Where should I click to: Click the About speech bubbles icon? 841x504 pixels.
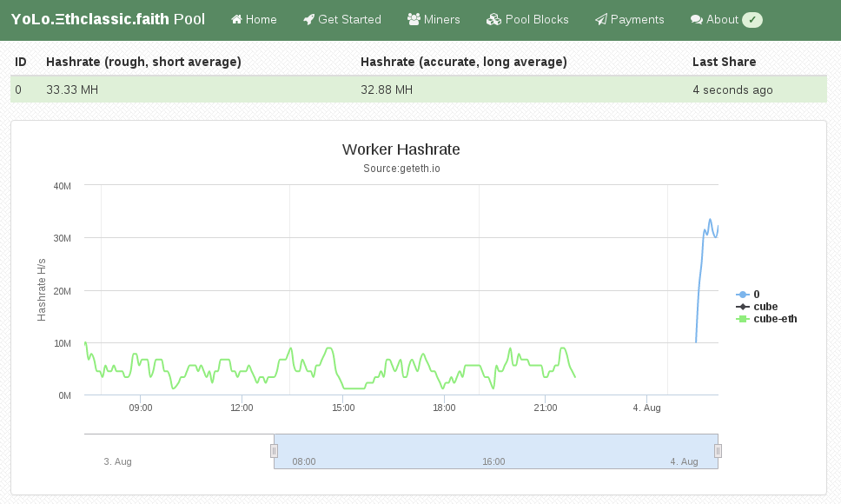pos(697,20)
